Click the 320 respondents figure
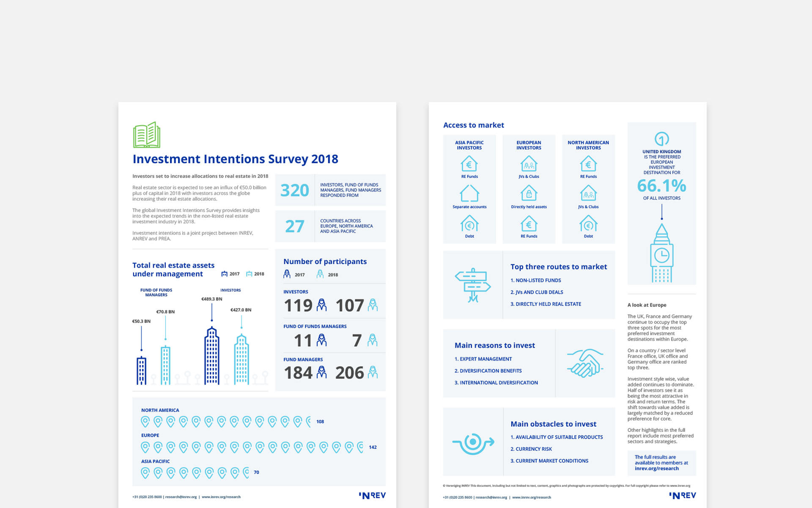Screen dimensions: 812x508 (x=295, y=190)
